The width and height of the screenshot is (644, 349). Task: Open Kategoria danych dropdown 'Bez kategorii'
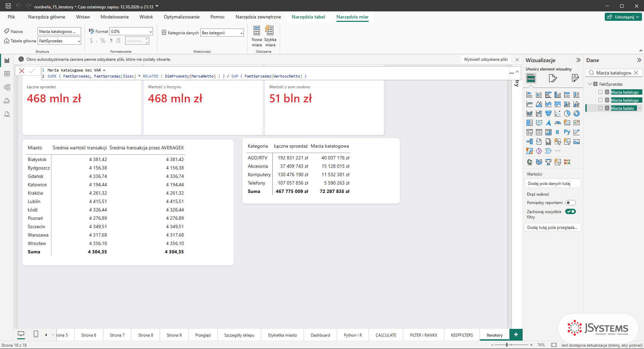[222, 33]
